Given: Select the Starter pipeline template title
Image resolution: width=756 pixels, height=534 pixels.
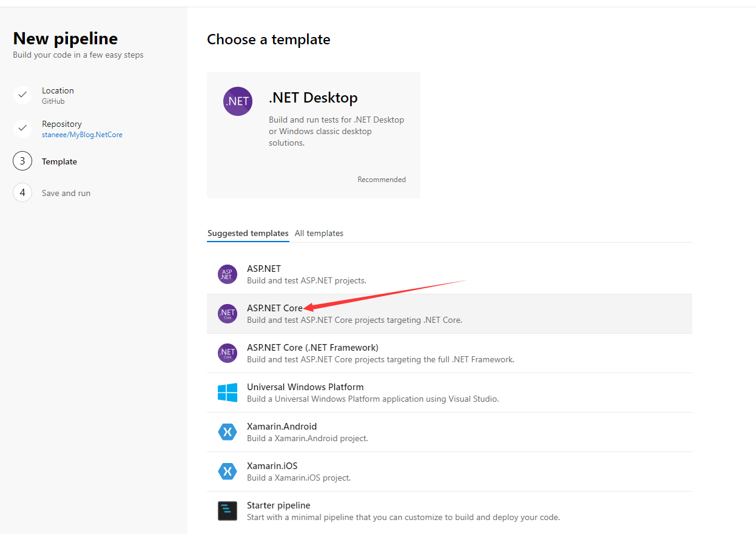Looking at the screenshot, I should (x=278, y=505).
